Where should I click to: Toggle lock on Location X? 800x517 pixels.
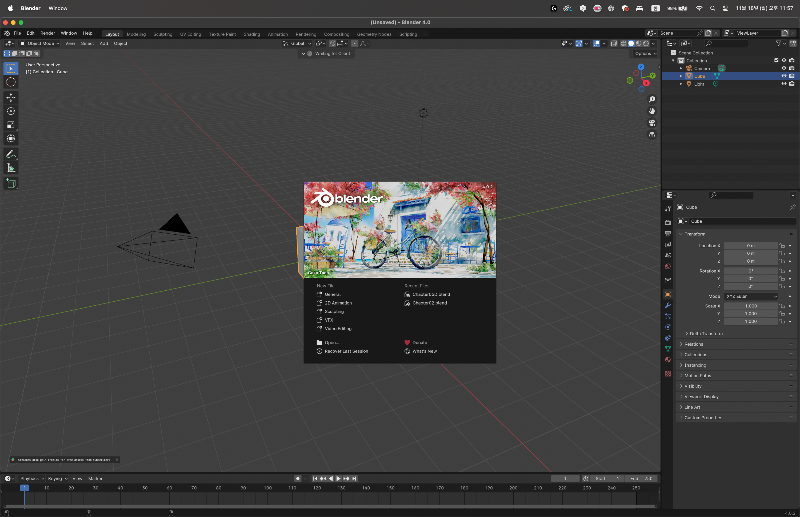point(782,245)
